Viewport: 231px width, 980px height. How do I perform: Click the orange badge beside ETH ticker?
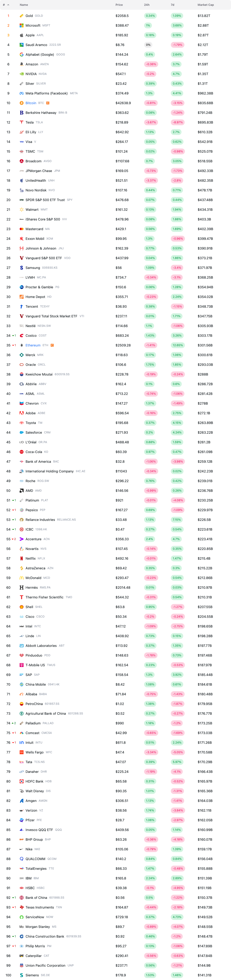click(52, 345)
